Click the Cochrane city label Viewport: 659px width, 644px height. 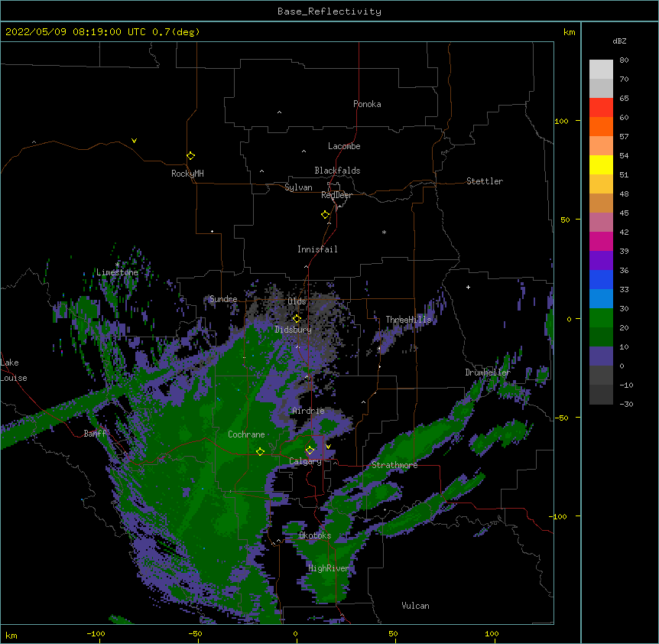point(246,434)
